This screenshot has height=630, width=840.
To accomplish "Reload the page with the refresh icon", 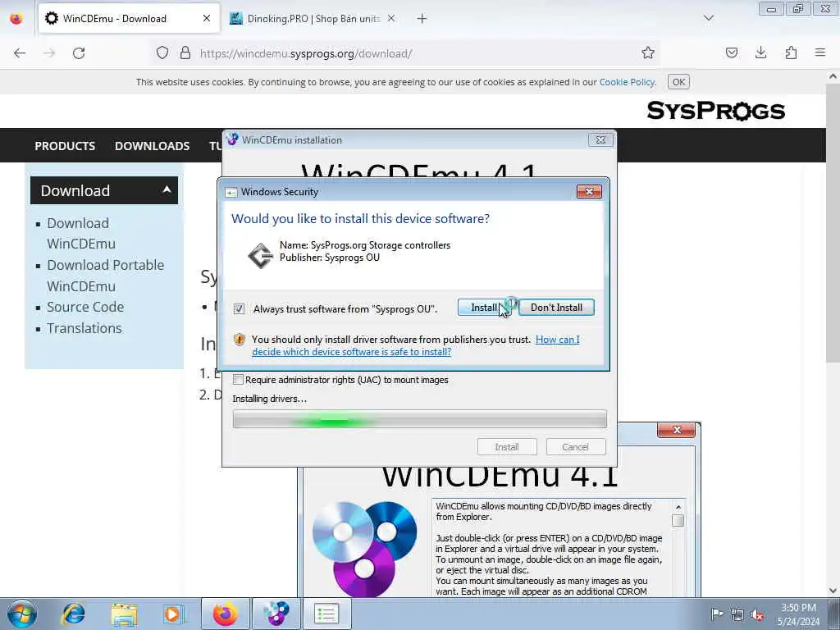I will pyautogui.click(x=79, y=53).
